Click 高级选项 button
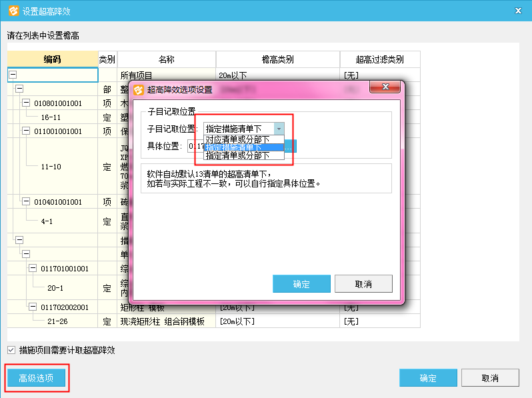The width and height of the screenshot is (532, 398). point(37,378)
